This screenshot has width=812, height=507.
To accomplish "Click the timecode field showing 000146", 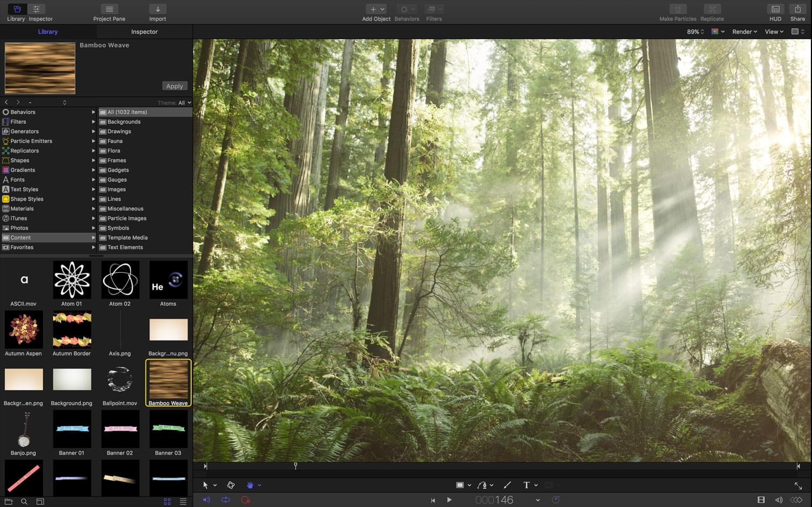I will pos(494,500).
